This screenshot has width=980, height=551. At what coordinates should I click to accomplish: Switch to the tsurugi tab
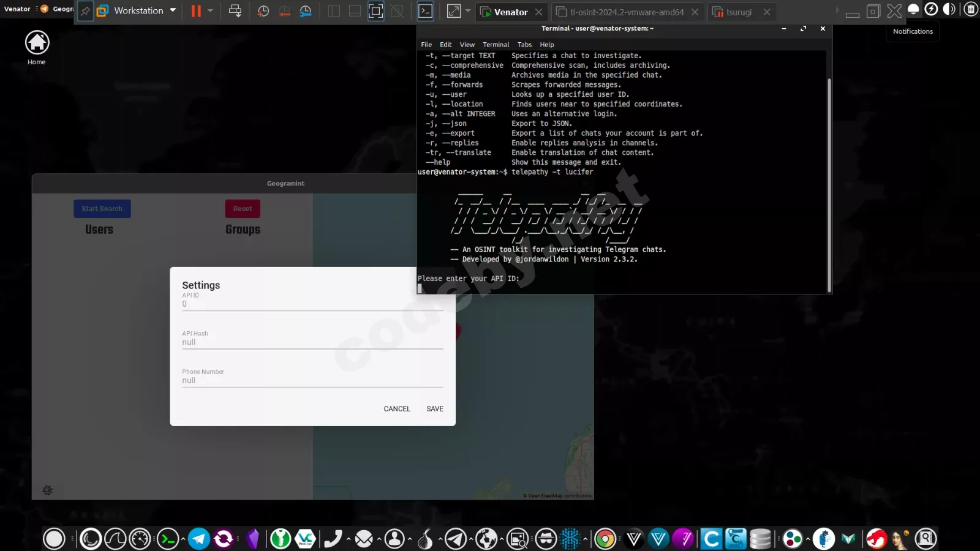click(739, 12)
